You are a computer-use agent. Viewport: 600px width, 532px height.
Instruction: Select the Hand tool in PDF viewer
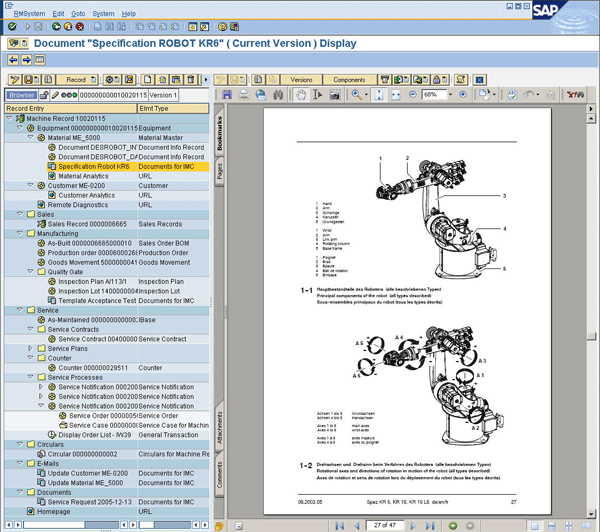[x=301, y=95]
